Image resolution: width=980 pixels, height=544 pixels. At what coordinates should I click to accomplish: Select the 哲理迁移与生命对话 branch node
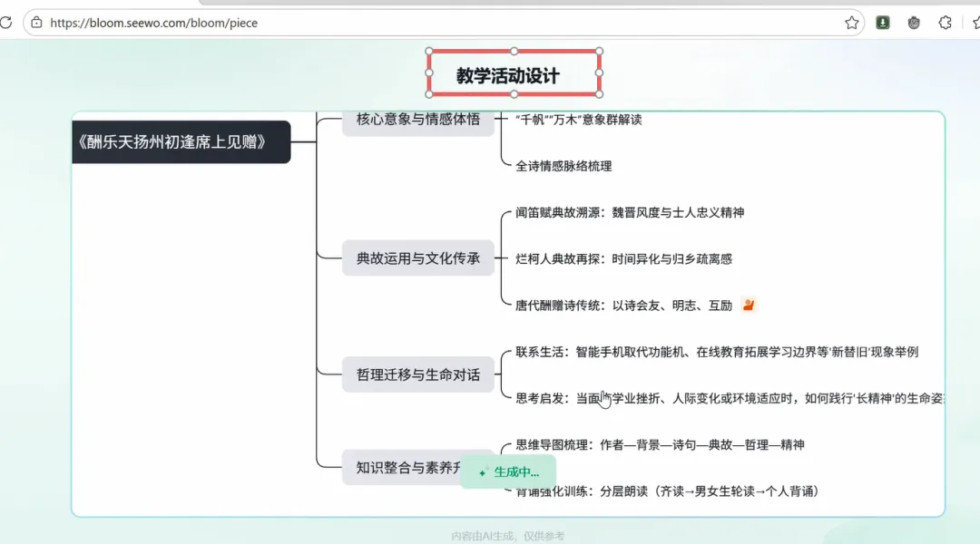pyautogui.click(x=418, y=374)
